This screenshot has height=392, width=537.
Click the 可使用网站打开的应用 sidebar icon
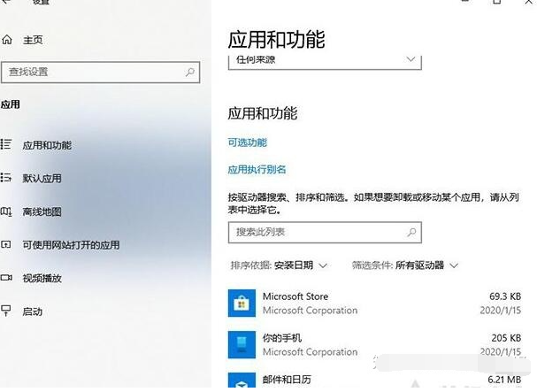point(6,244)
